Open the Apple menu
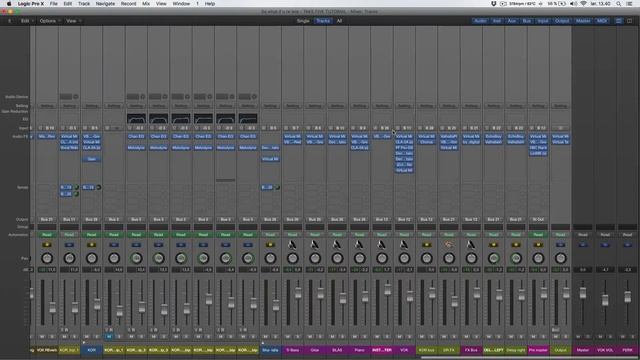 tap(9, 4)
